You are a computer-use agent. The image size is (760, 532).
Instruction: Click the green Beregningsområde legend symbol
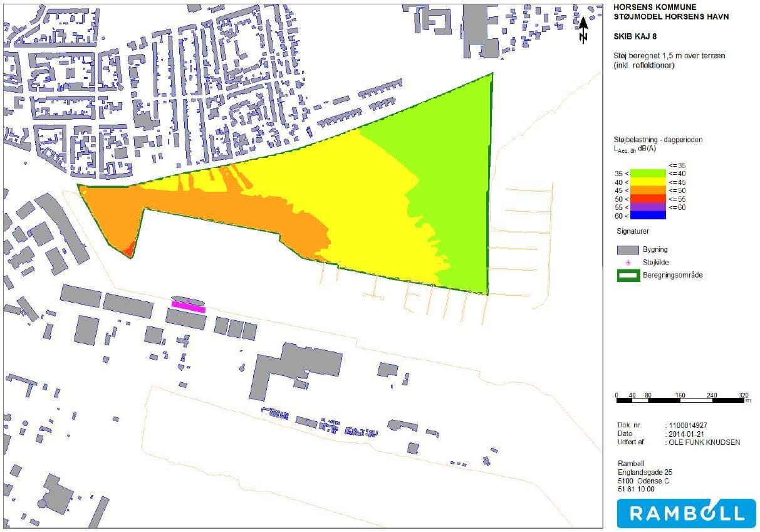pos(627,275)
